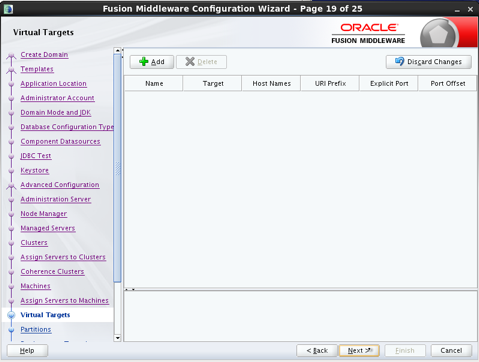Viewport: 479px width, 362px height.
Task: Click the Advanced Configuration step node icon
Action: 11,186
